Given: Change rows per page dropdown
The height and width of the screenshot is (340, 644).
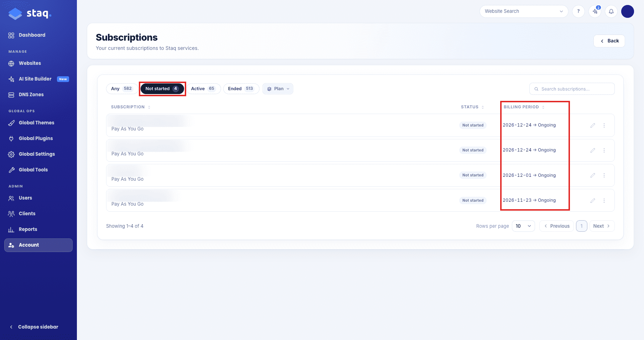Looking at the screenshot, I should (523, 226).
